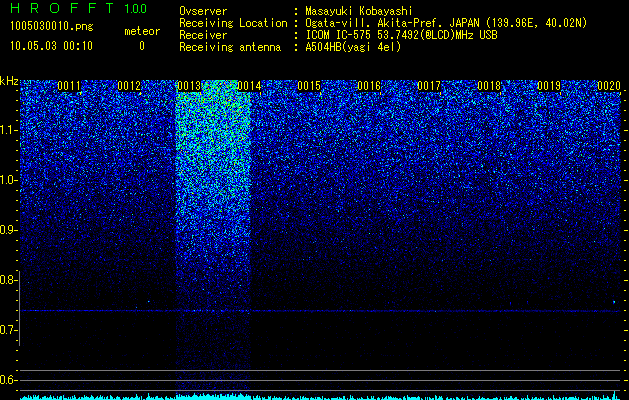This screenshot has width=629, height=400.
Task: Click the 0013 time marker
Action: tap(189, 86)
